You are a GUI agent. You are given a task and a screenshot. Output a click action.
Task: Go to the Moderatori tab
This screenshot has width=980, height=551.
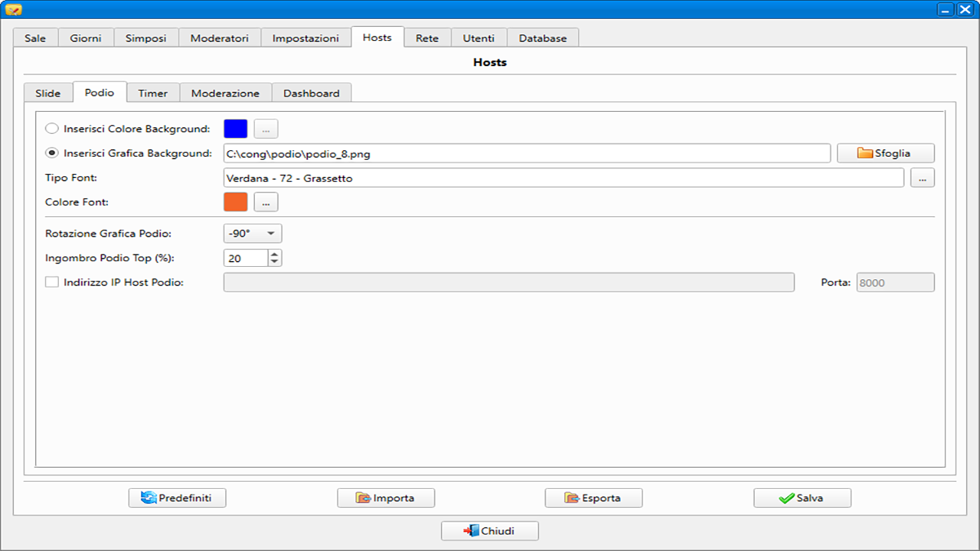220,38
